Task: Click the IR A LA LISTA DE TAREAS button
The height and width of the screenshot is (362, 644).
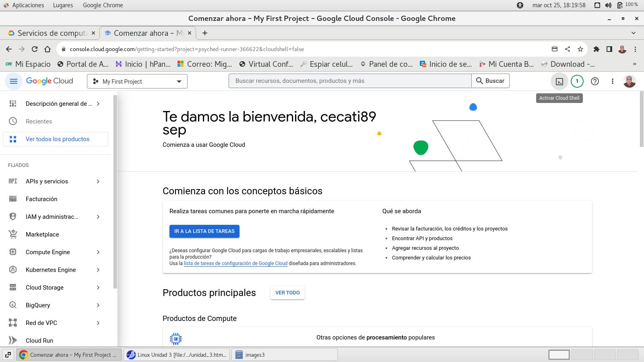Action: click(x=204, y=231)
